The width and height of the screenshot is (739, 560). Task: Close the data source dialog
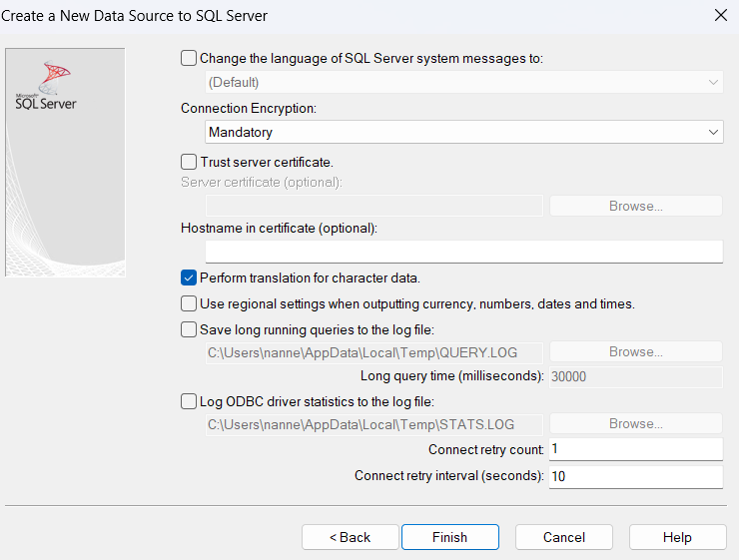point(721,15)
